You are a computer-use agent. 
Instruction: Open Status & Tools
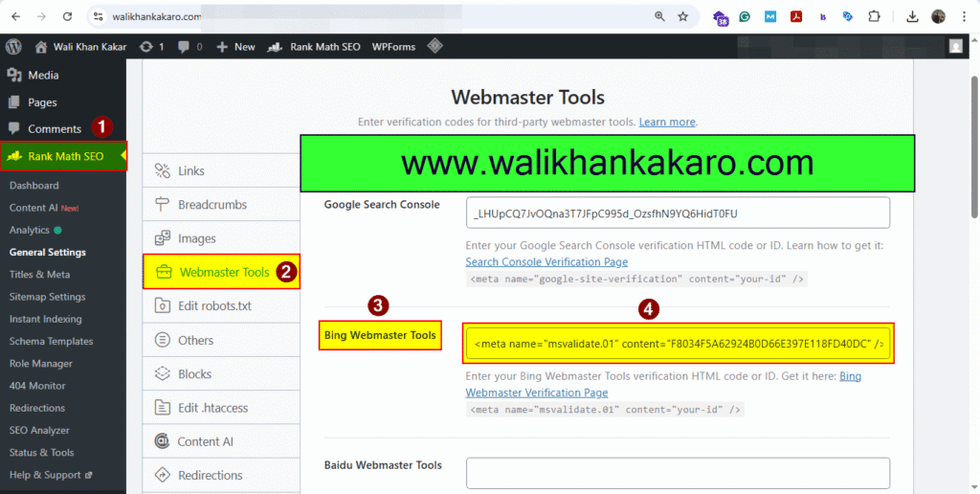click(x=41, y=452)
